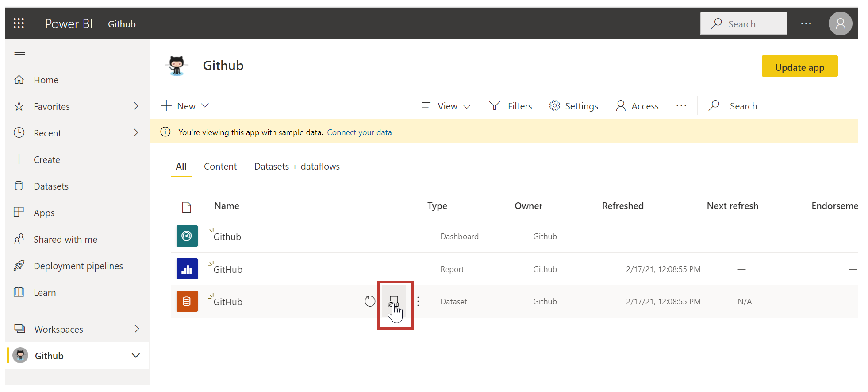Click the N/A next refresh cell
The width and height of the screenshot is (868, 392).
click(x=745, y=302)
